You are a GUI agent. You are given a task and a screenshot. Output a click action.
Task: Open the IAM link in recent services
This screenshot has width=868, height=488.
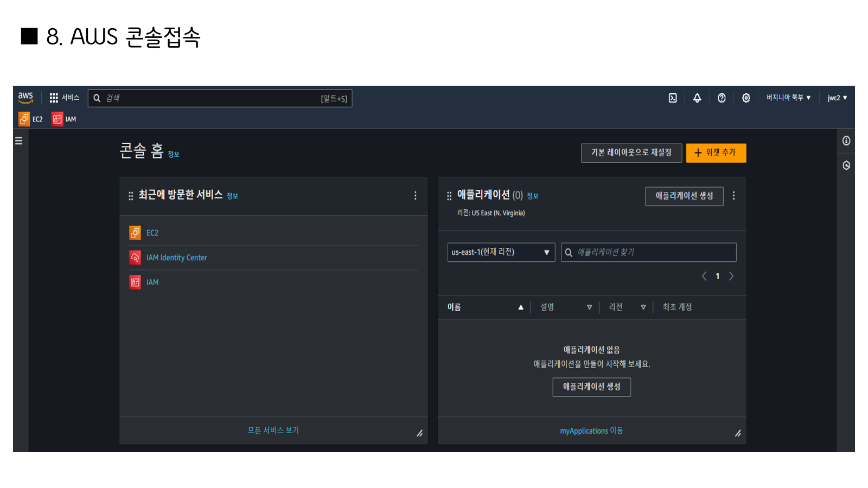pos(152,282)
